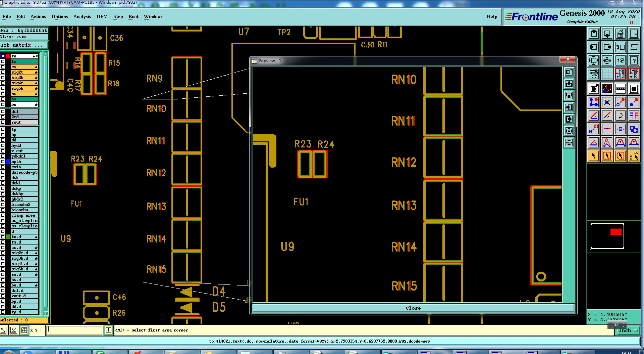Click the 1:2 zoom scale icon
The width and height of the screenshot is (644, 354).
(621, 60)
